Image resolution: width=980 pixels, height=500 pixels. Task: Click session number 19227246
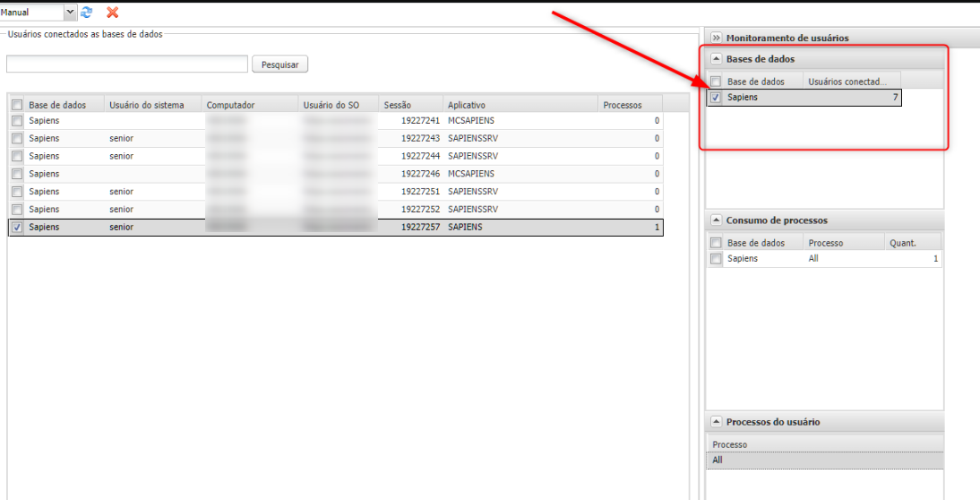coord(421,174)
